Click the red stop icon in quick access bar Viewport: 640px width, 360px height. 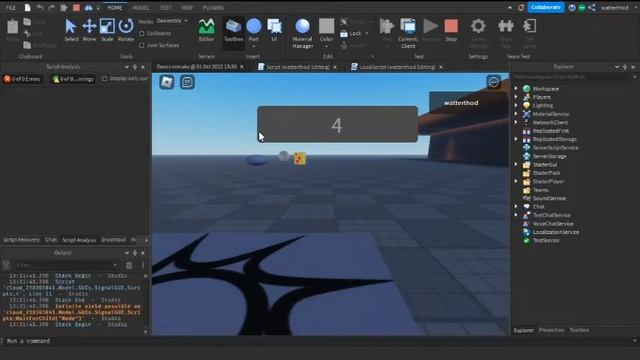(x=76, y=7)
